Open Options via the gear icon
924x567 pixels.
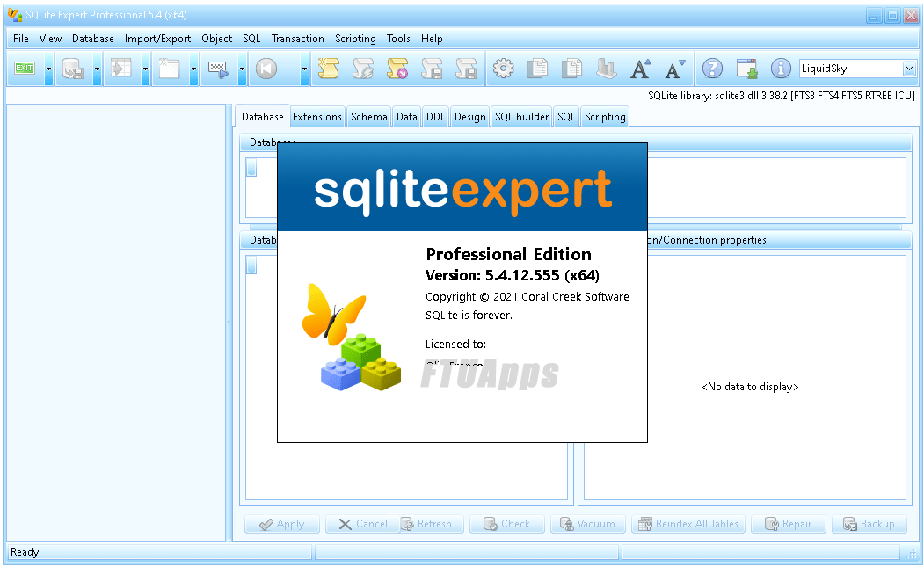(x=503, y=69)
